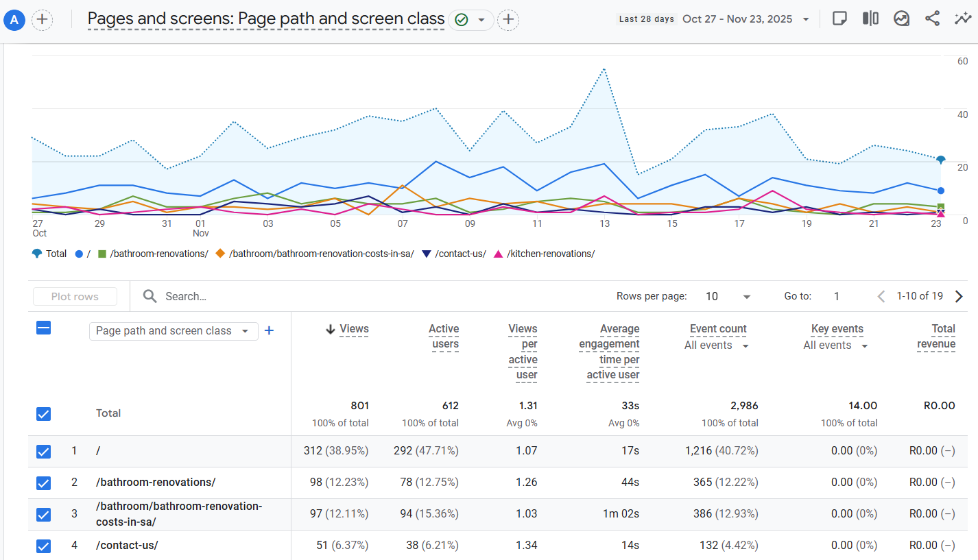Share this report via share icon
978x560 pixels.
pos(932,19)
